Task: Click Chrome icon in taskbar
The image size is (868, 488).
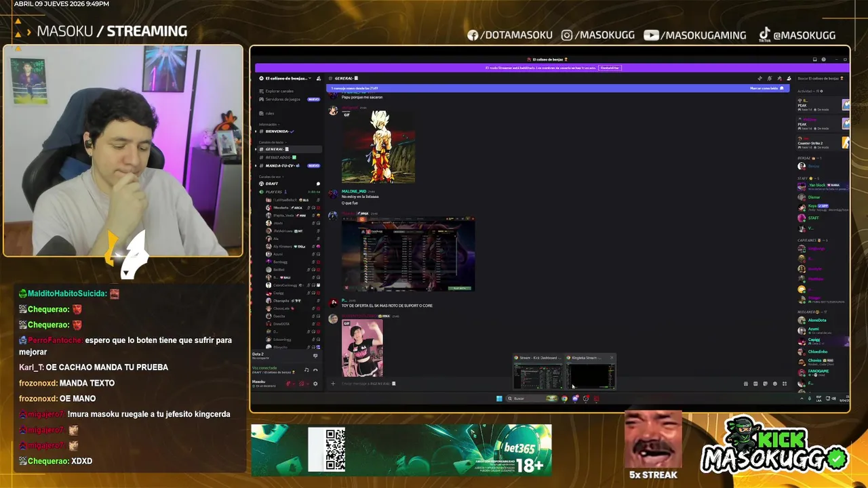Action: (x=564, y=399)
